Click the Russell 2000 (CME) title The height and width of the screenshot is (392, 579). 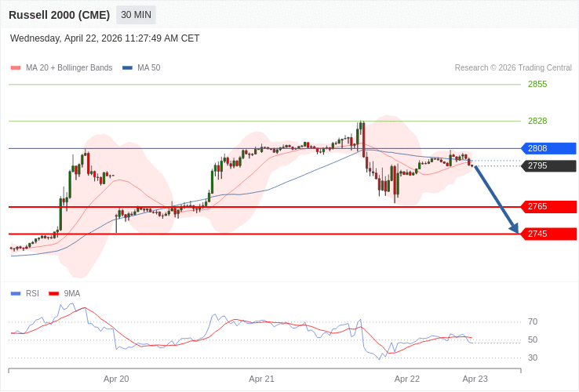(59, 15)
